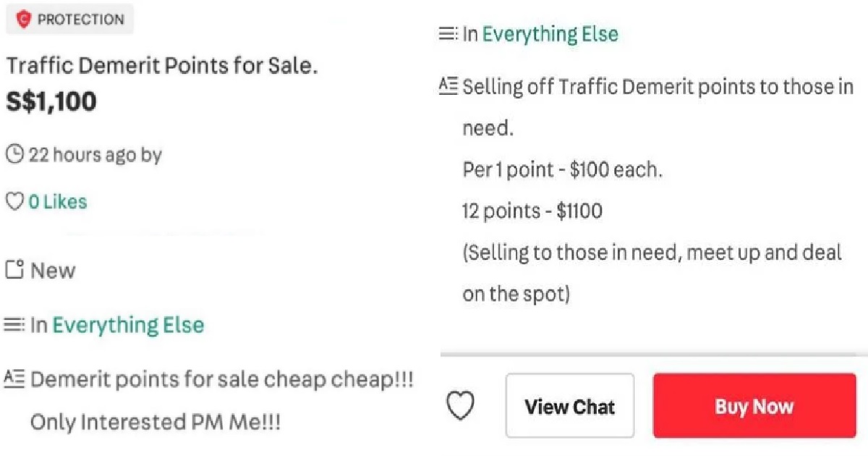Click the 12 points - $1100 line

tap(532, 211)
